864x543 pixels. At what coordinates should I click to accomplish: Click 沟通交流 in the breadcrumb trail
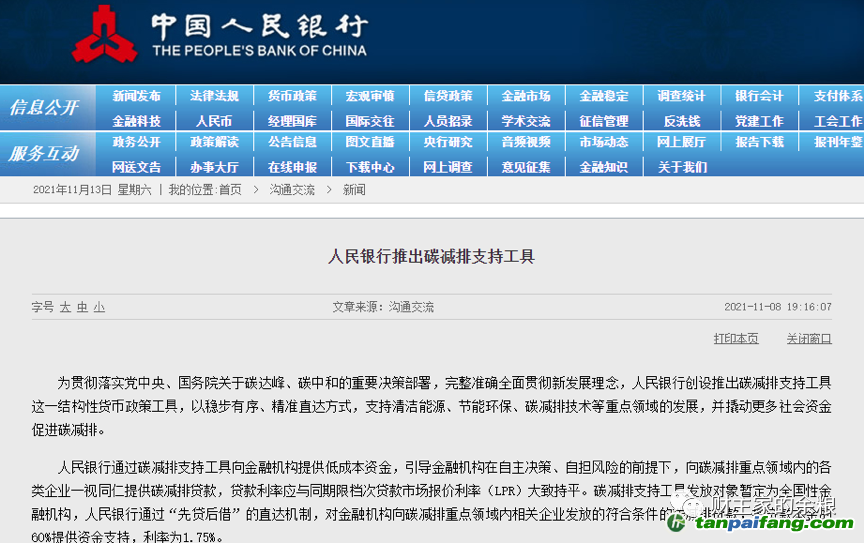click(293, 189)
